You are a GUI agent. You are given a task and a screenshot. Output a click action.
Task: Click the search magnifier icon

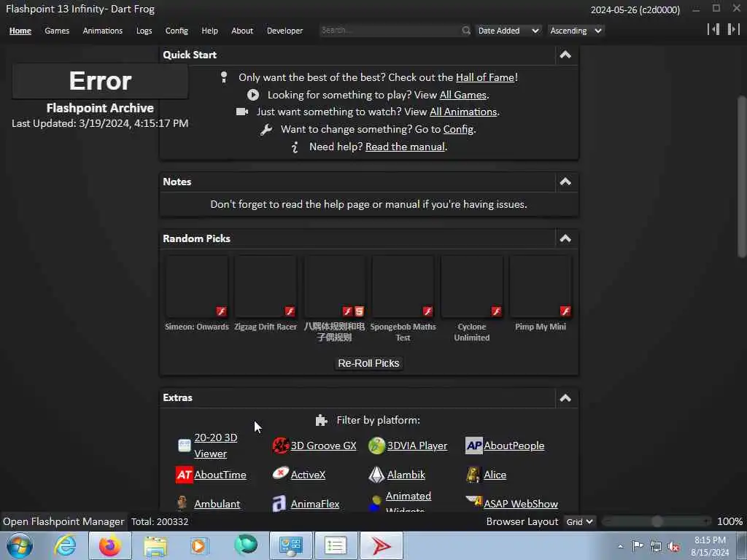466,31
